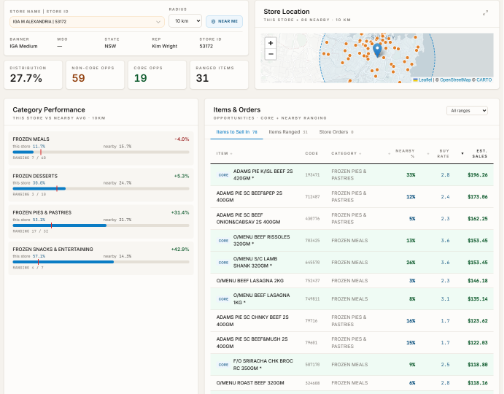The height and width of the screenshot is (394, 504).
Task: Open the 10 km radius dropdown
Action: [x=185, y=21]
